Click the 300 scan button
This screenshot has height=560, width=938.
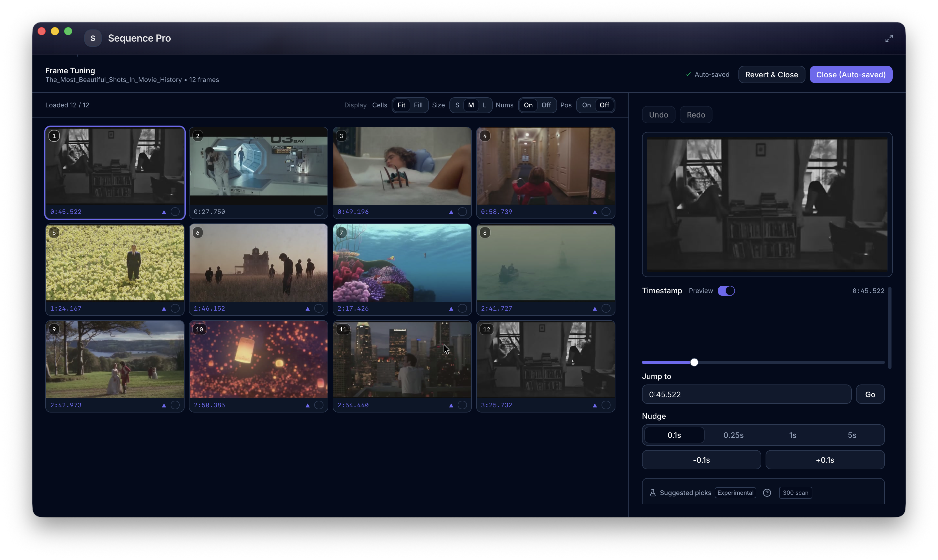point(795,493)
